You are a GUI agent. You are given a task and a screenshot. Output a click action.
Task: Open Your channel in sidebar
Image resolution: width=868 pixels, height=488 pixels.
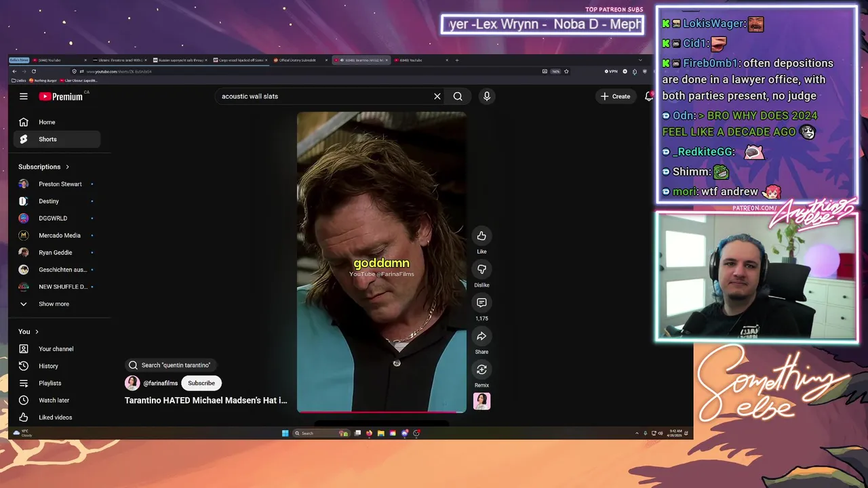tap(57, 349)
